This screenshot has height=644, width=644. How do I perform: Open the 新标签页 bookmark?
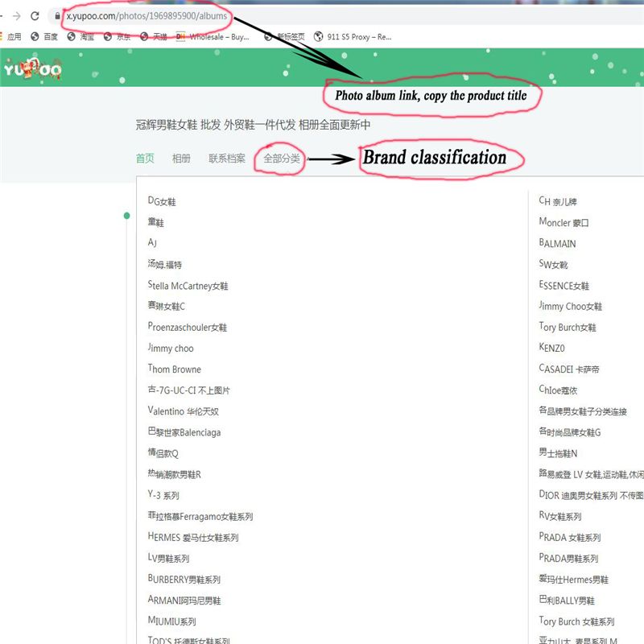coord(285,36)
